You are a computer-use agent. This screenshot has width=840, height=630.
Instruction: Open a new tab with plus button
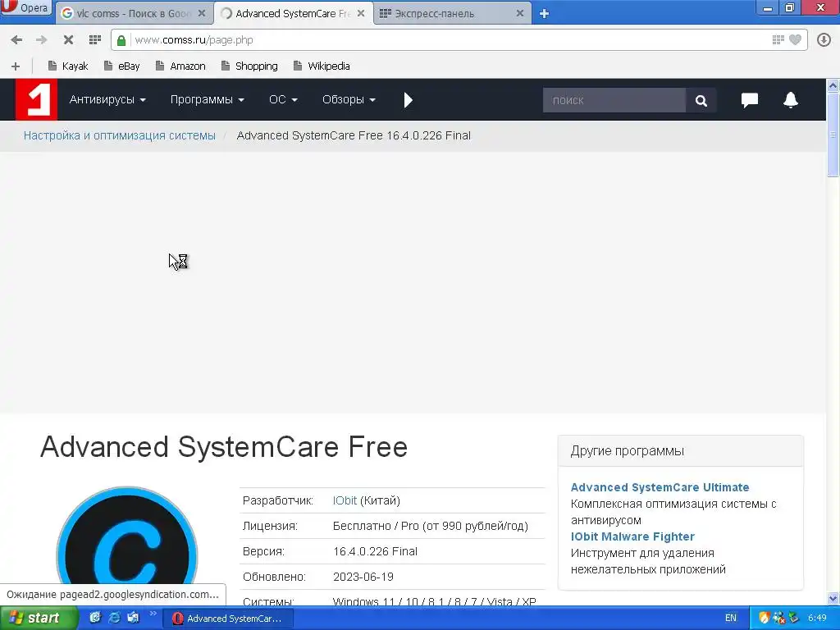point(545,13)
